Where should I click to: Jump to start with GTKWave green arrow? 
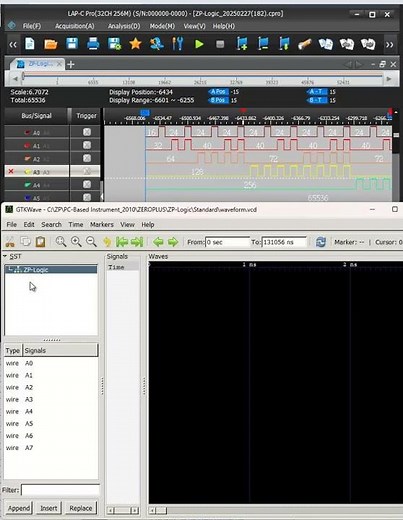pos(122,242)
